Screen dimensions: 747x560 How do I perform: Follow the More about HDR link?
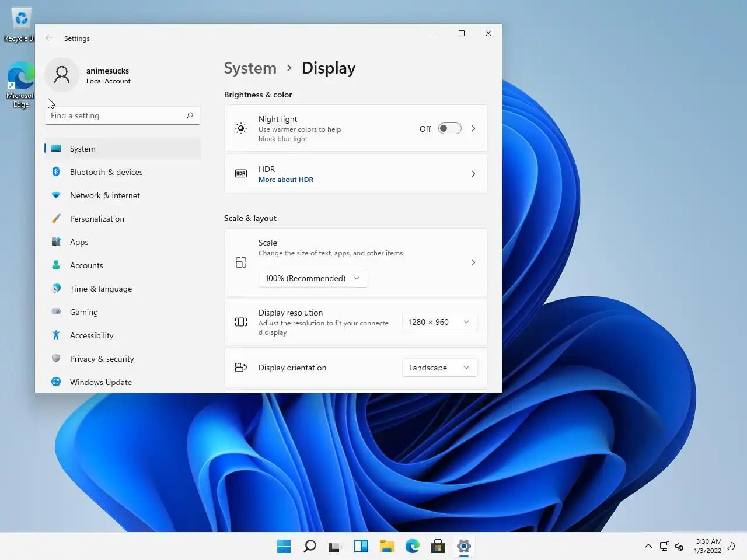coord(286,180)
